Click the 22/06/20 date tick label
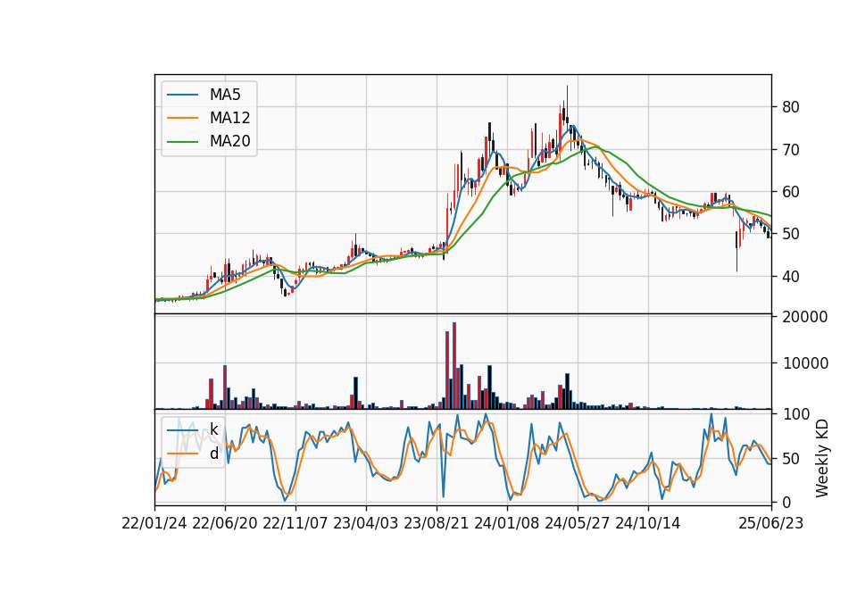The width and height of the screenshot is (857, 616). coord(225,523)
